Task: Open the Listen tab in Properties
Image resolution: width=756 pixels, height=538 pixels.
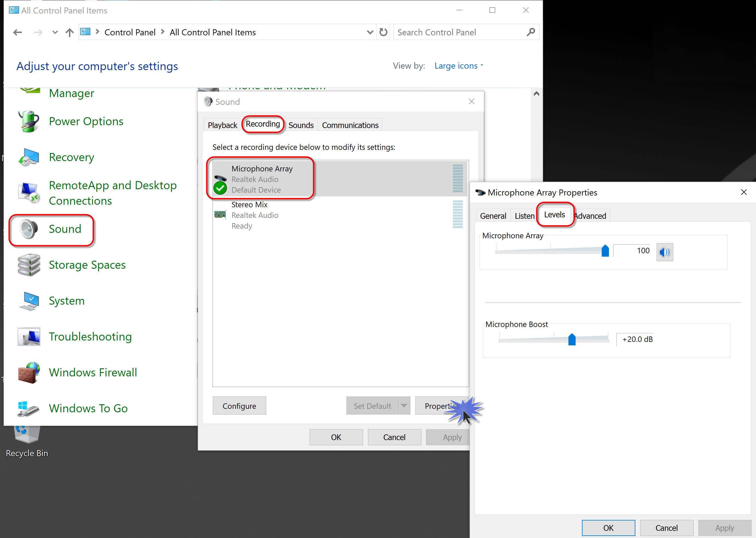Action: (x=524, y=216)
